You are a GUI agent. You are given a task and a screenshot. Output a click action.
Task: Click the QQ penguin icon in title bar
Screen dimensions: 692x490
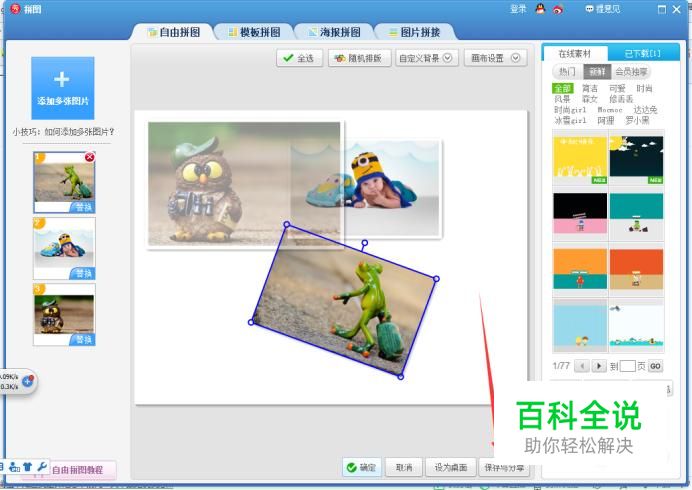pyautogui.click(x=540, y=8)
